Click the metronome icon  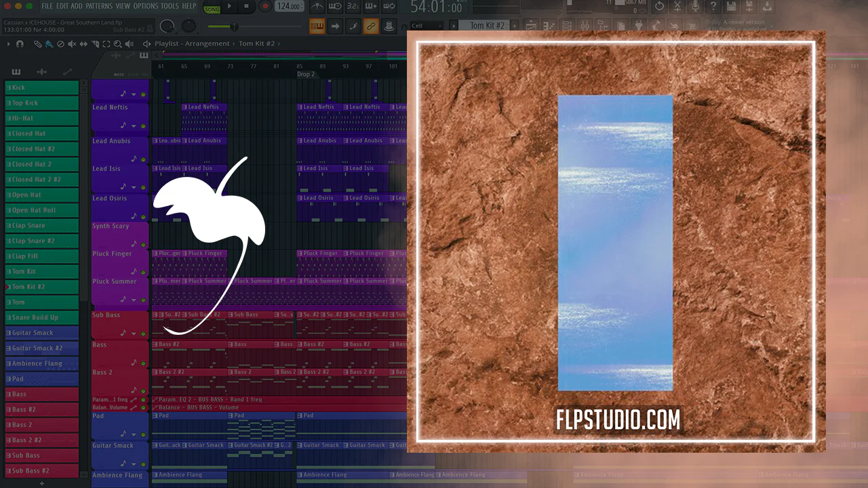click(316, 7)
